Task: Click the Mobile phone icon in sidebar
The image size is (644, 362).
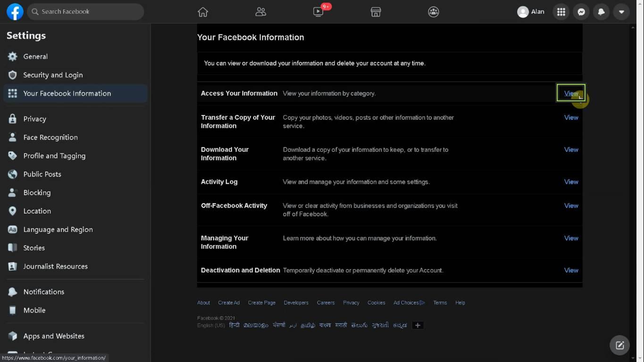Action: [x=13, y=310]
